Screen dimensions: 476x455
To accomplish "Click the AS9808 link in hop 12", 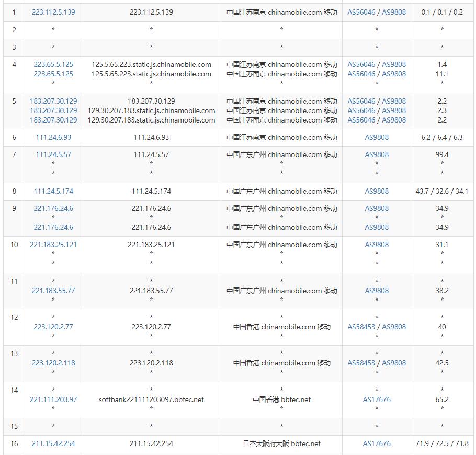I will click(394, 327).
